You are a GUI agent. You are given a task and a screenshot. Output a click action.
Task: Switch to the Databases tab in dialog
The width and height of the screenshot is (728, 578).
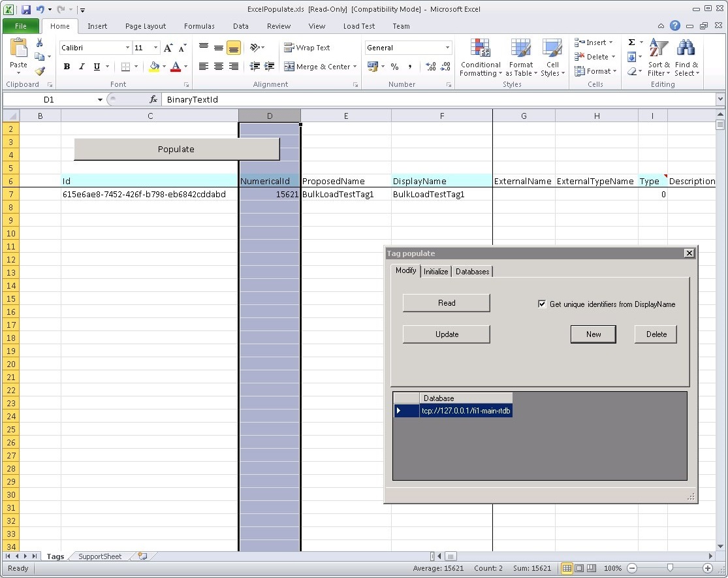pos(472,272)
